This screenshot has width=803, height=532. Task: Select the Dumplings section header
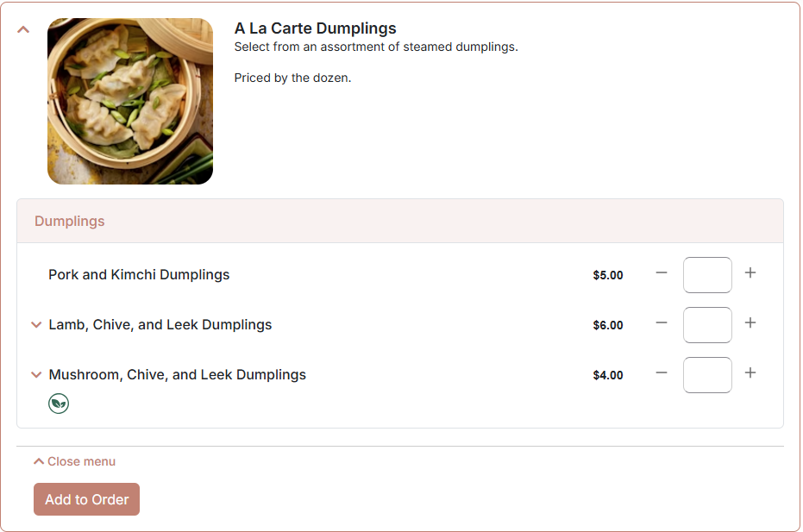(x=400, y=222)
